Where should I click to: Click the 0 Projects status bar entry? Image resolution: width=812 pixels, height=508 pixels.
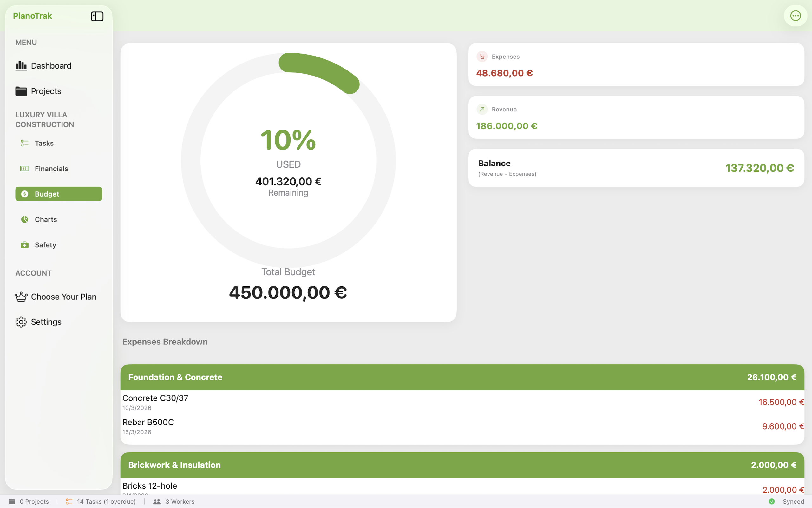(29, 501)
